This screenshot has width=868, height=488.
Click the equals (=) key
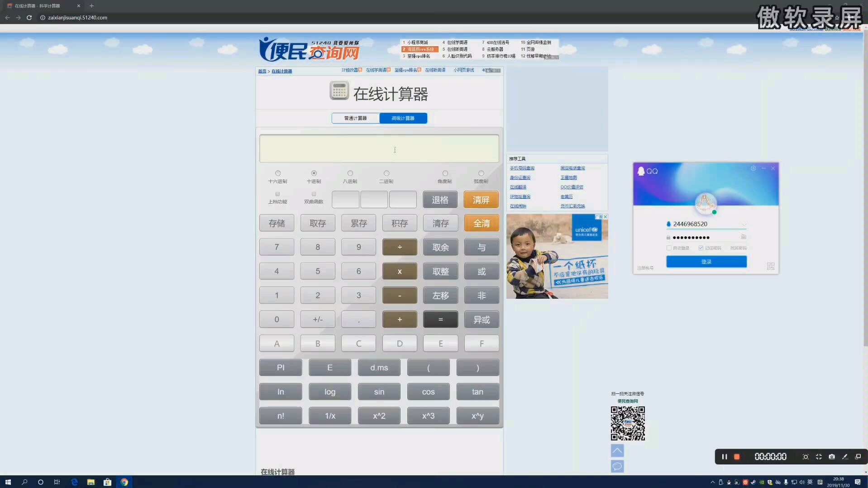click(441, 320)
